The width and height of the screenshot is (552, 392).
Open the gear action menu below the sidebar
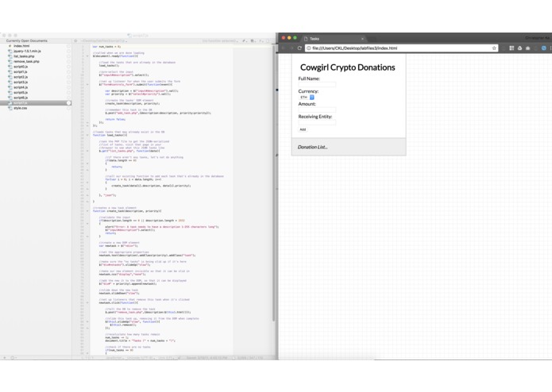13,358
